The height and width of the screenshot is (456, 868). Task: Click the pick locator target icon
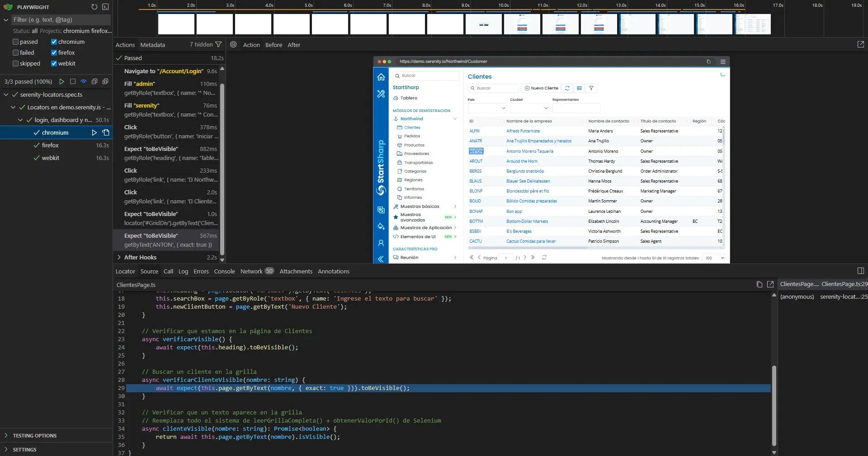pos(233,45)
